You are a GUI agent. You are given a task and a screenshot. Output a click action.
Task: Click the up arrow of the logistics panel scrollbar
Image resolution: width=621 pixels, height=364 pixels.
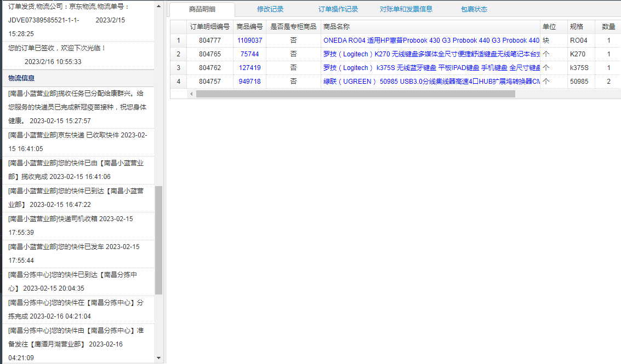pyautogui.click(x=159, y=6)
